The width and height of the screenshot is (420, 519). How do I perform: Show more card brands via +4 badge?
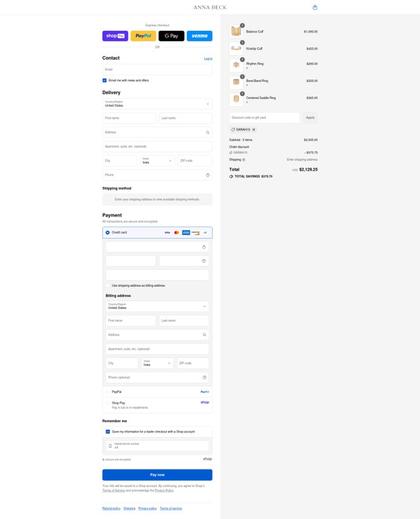point(205,233)
